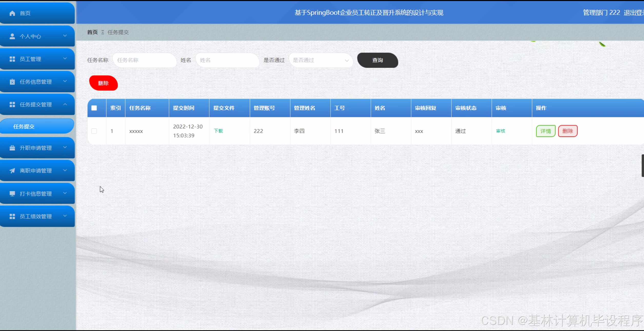
Task: Tick the checkbox for row 1
Action: tap(94, 131)
